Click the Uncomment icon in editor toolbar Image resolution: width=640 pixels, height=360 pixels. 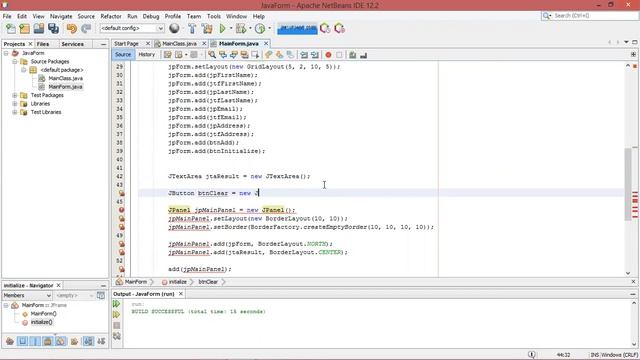click(x=363, y=55)
